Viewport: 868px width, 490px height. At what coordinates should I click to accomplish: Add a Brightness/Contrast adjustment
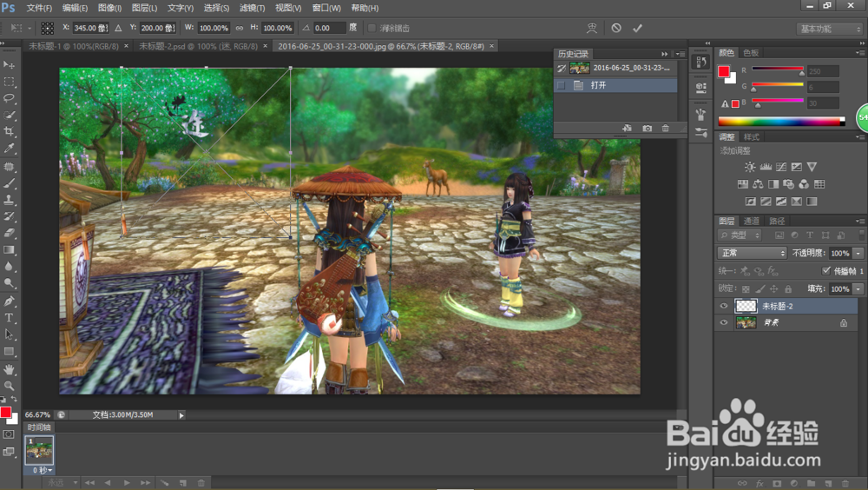click(750, 167)
